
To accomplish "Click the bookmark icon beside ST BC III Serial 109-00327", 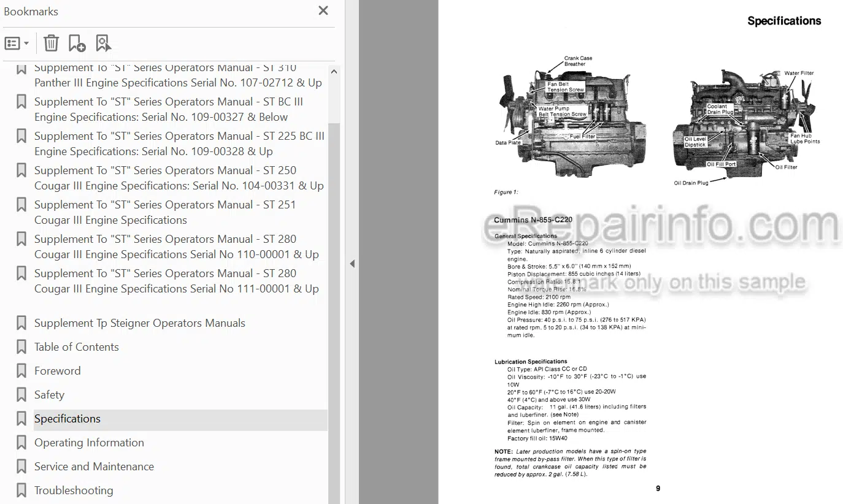I will [21, 101].
